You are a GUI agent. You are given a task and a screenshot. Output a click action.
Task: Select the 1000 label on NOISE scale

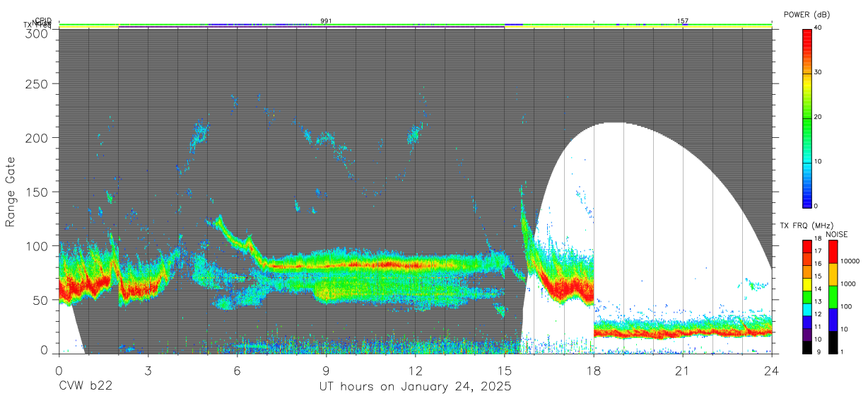848,284
